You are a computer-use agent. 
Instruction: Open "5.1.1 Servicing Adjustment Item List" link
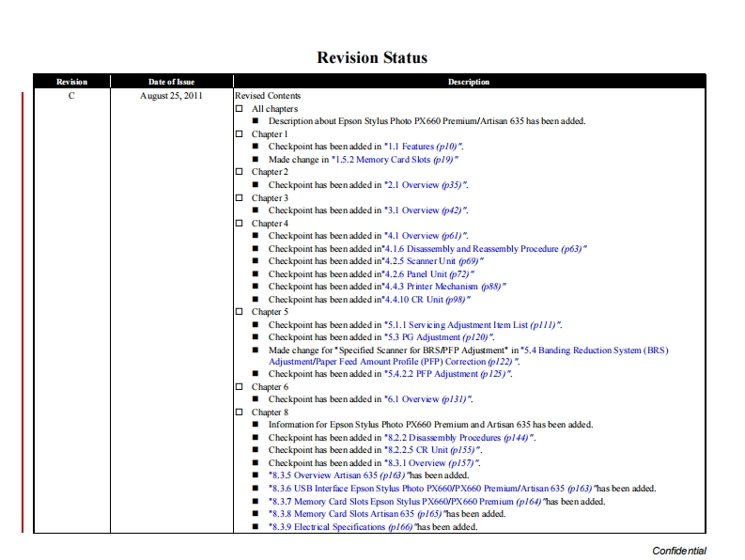(x=473, y=325)
